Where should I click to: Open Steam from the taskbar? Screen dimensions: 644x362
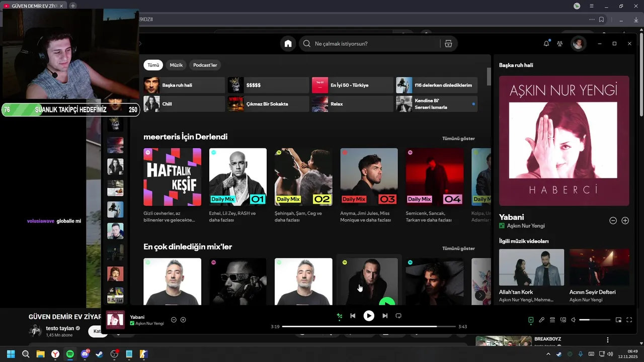click(100, 354)
